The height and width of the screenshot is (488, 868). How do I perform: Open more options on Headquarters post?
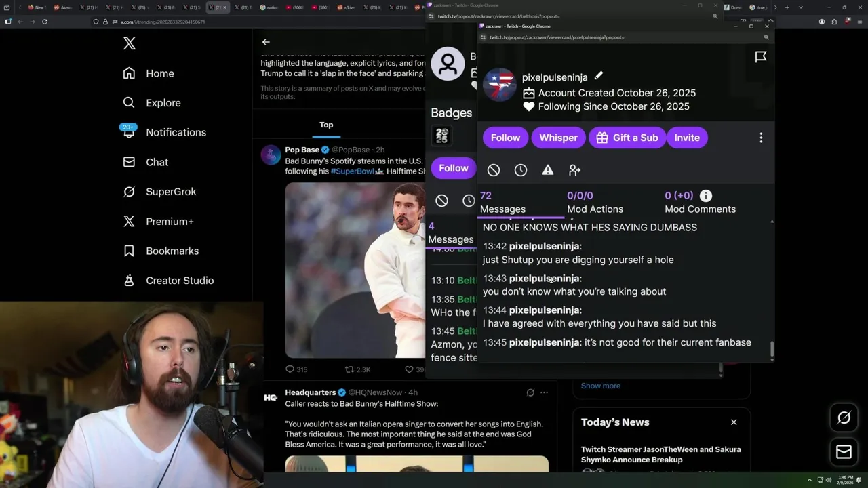click(544, 392)
